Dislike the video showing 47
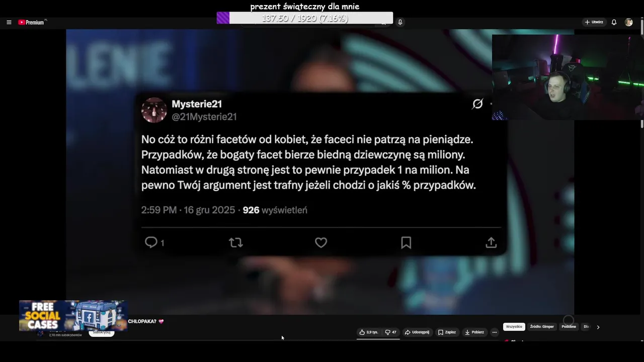Image resolution: width=644 pixels, height=362 pixels. tap(391, 332)
